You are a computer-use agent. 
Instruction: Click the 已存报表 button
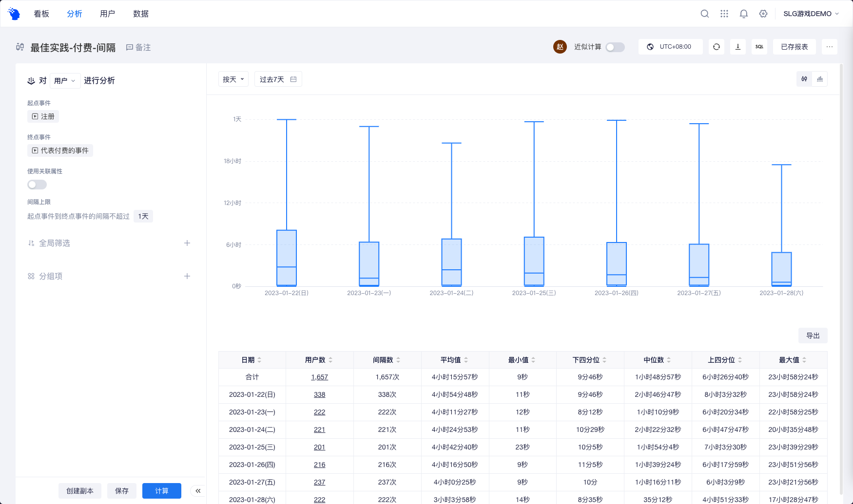click(795, 47)
